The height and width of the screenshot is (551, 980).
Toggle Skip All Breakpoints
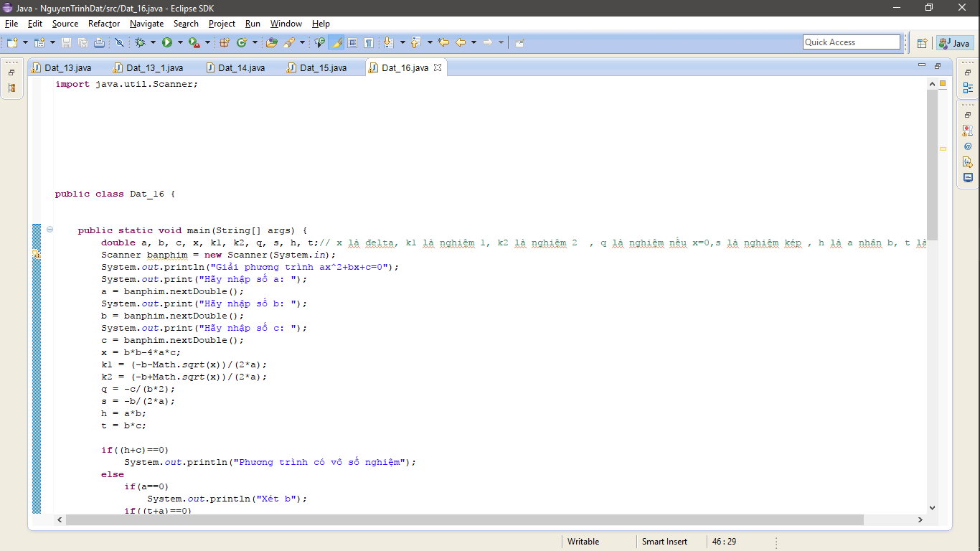[x=119, y=42]
